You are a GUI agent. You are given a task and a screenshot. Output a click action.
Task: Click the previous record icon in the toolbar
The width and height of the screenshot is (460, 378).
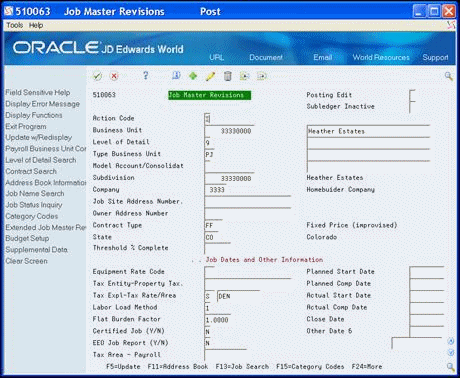pos(245,76)
